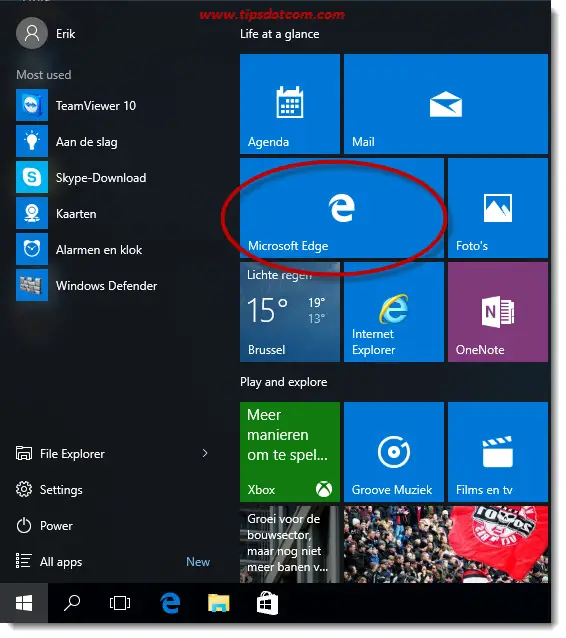Open the news tile about bouwsector
The width and height of the screenshot is (566, 638).
click(x=290, y=544)
